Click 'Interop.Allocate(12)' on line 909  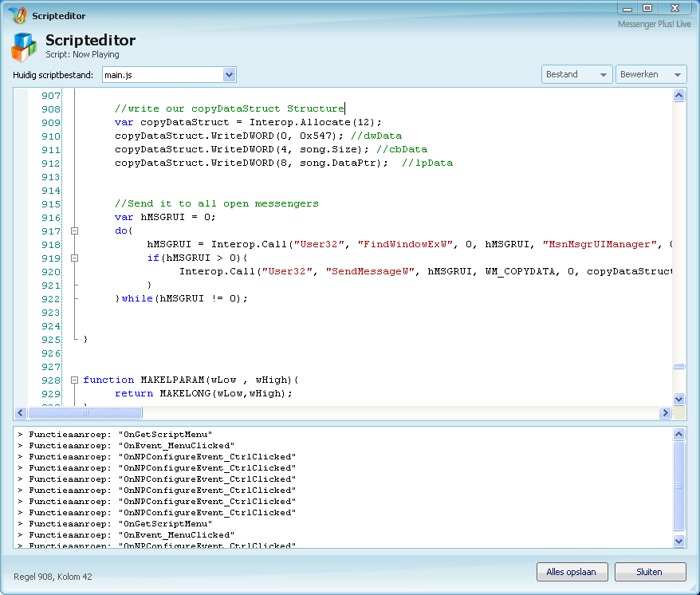coord(312,122)
